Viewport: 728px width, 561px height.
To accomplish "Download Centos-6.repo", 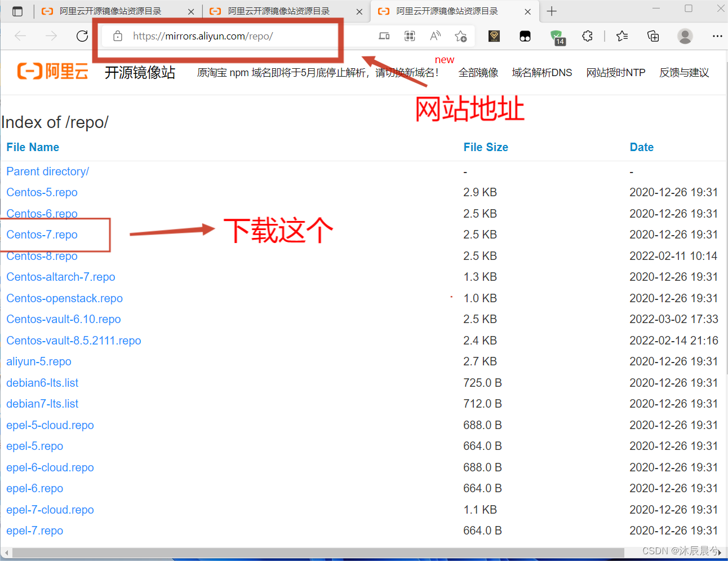I will point(42,214).
